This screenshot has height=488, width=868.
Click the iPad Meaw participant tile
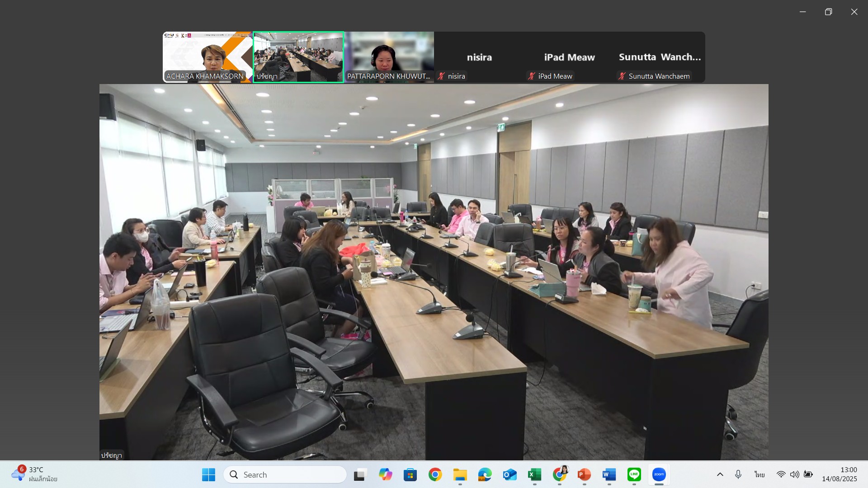569,57
